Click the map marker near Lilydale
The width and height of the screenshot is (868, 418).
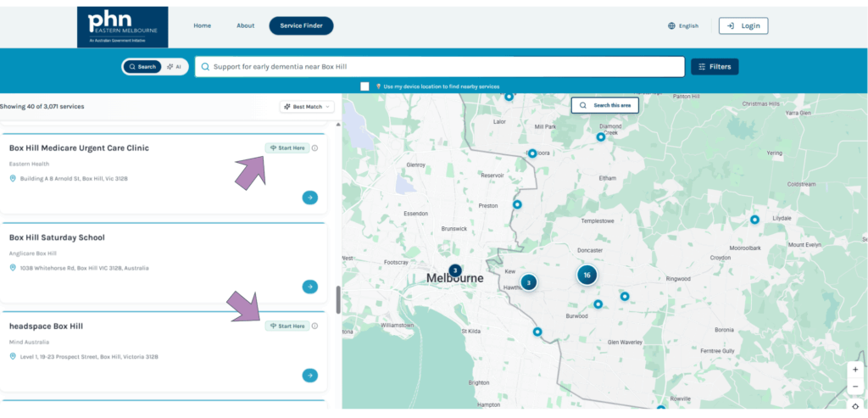point(754,220)
